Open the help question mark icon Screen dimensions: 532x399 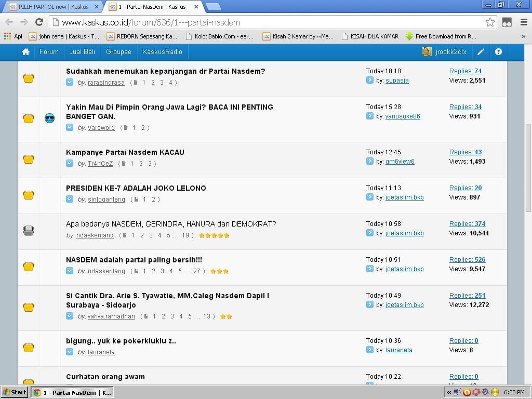(498, 52)
